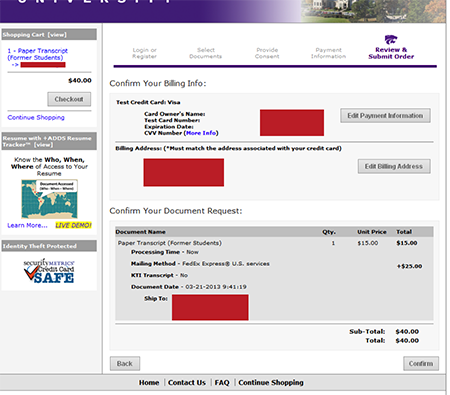Open the Paper Transcript (Former Students) cart item

(x=37, y=54)
